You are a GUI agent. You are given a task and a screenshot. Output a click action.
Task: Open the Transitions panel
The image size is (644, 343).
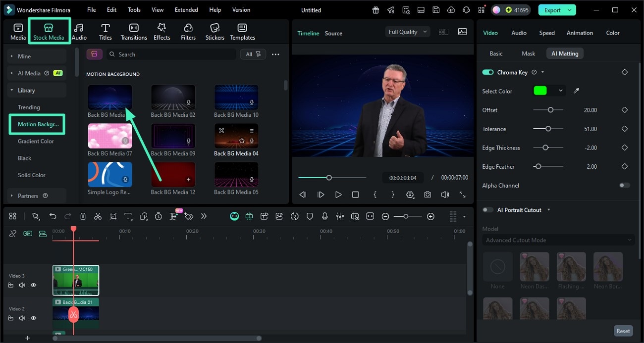[134, 32]
